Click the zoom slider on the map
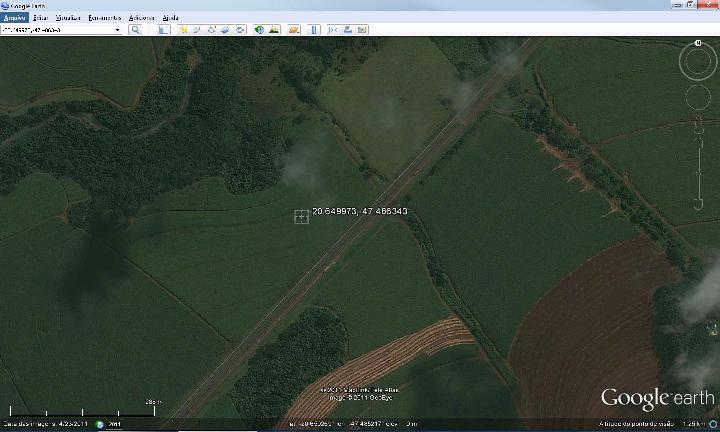Screen dimensions: 720x432 698,163
